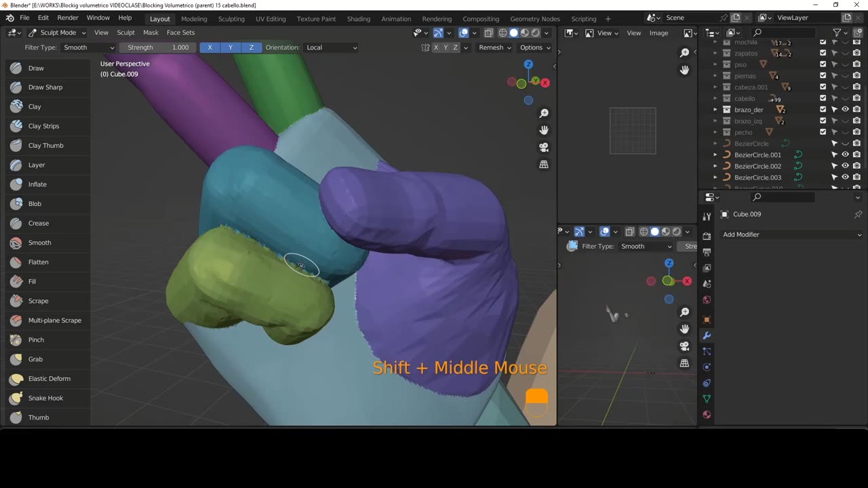The height and width of the screenshot is (488, 868).
Task: Open the Mask menu in viewport header
Action: click(x=151, y=33)
